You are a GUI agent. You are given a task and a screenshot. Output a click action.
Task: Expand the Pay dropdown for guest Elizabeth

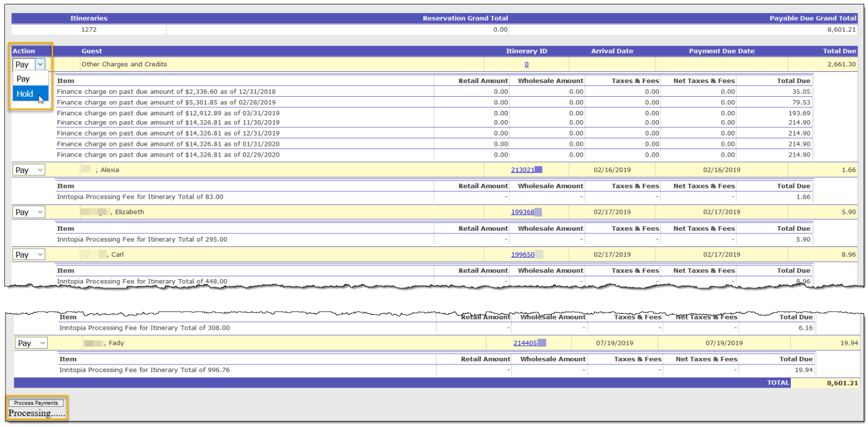pos(29,212)
